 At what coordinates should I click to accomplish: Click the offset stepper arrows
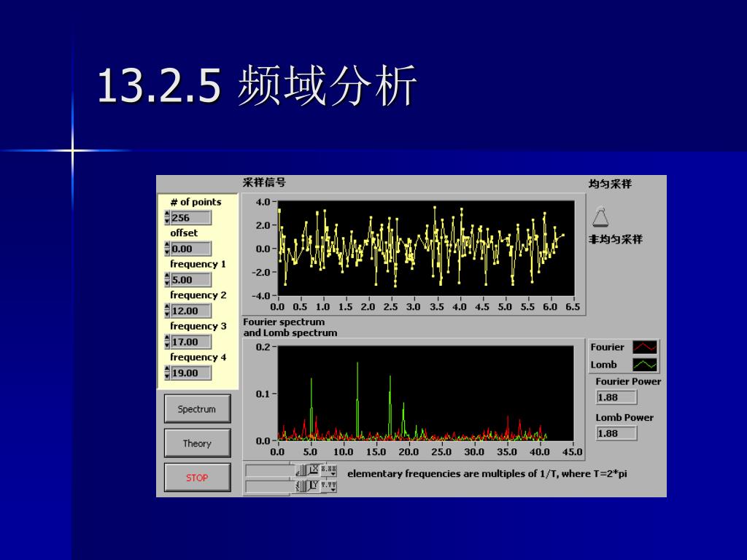pos(167,249)
